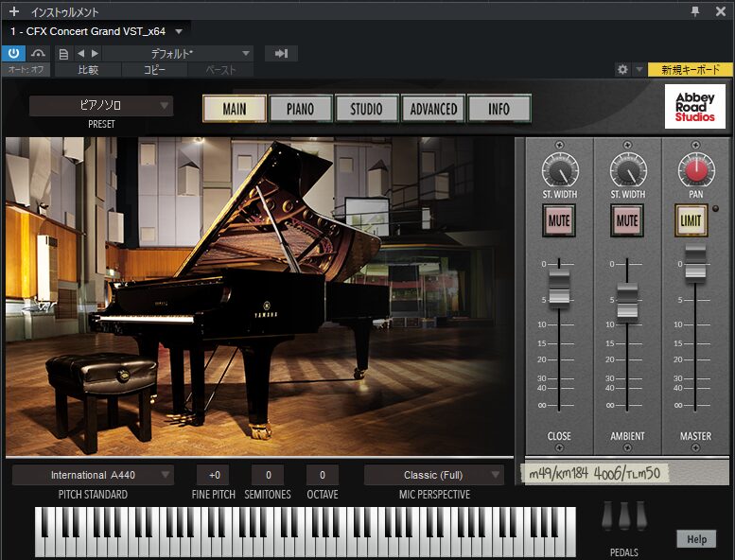Switch to the ADVANCED tab

[433, 109]
